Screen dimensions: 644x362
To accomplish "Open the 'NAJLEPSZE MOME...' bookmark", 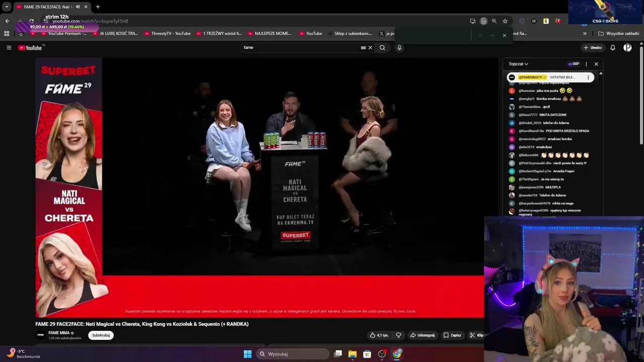I will tap(269, 34).
